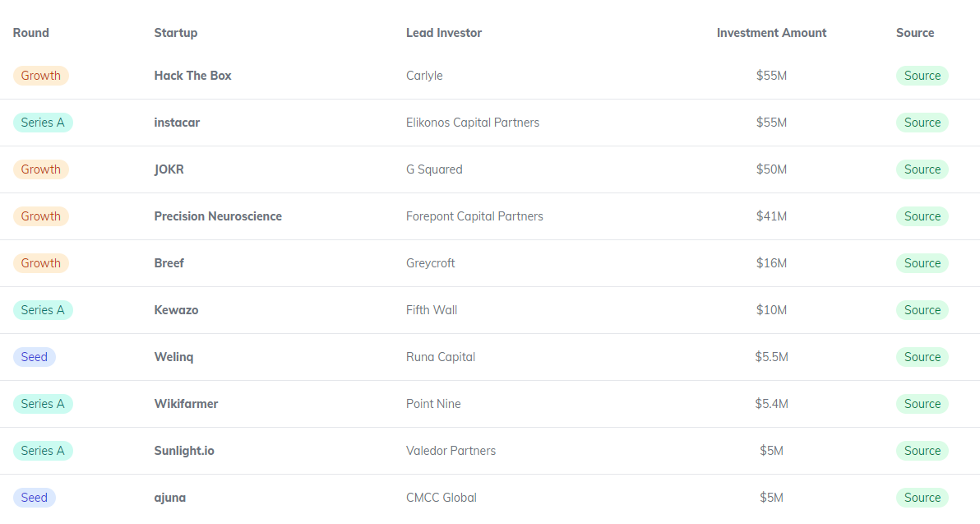Screen dimensions: 980x524
Task: Visit the Source link for Welinq
Action: click(x=922, y=357)
